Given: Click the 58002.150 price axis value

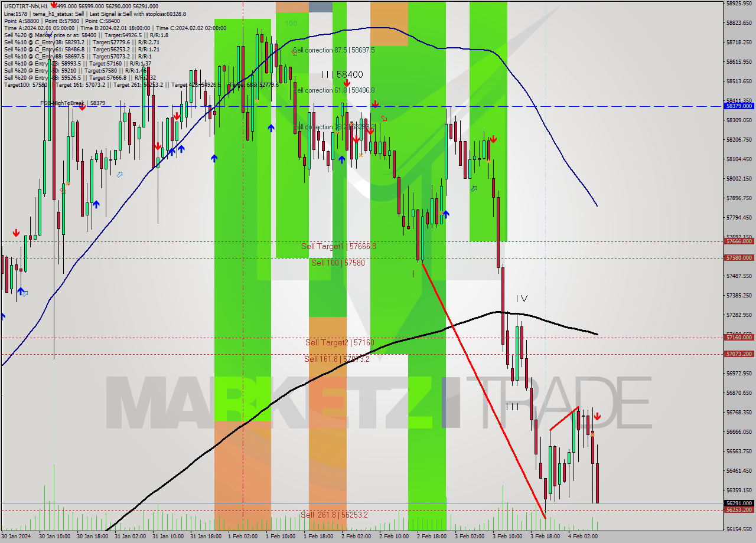Looking at the screenshot, I should 739,179.
